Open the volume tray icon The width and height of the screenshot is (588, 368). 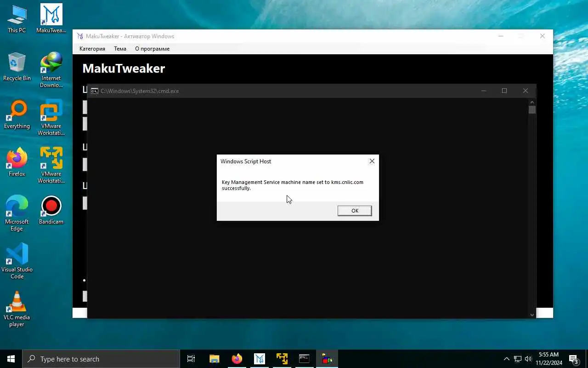point(528,359)
